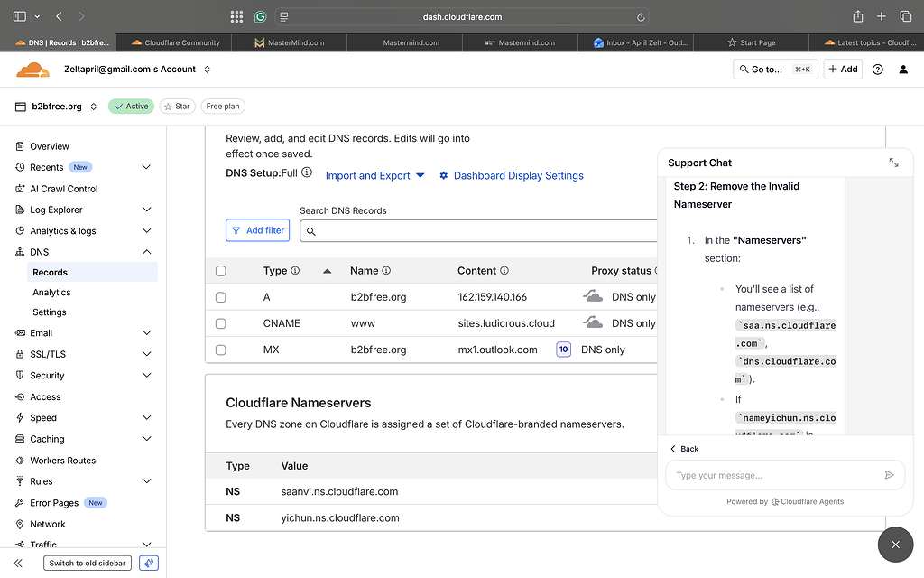Switch to Cloudflare Community tab
This screenshot has width=924, height=578.
(x=174, y=42)
